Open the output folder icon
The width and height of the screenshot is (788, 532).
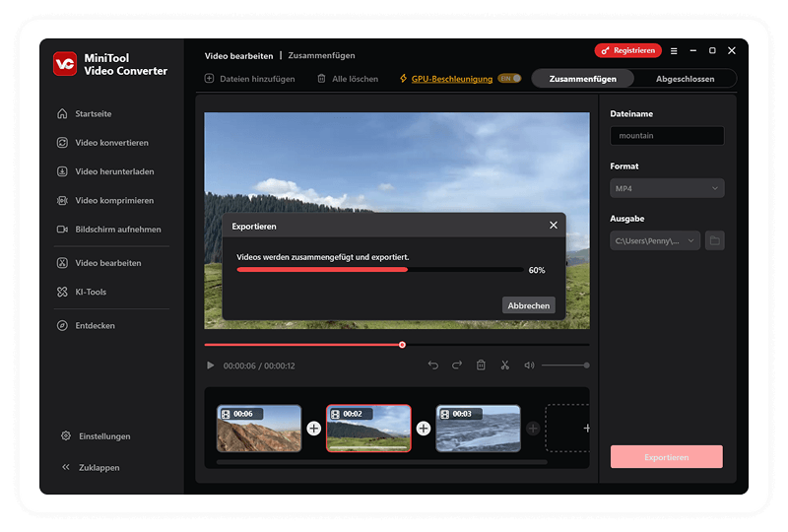click(715, 240)
